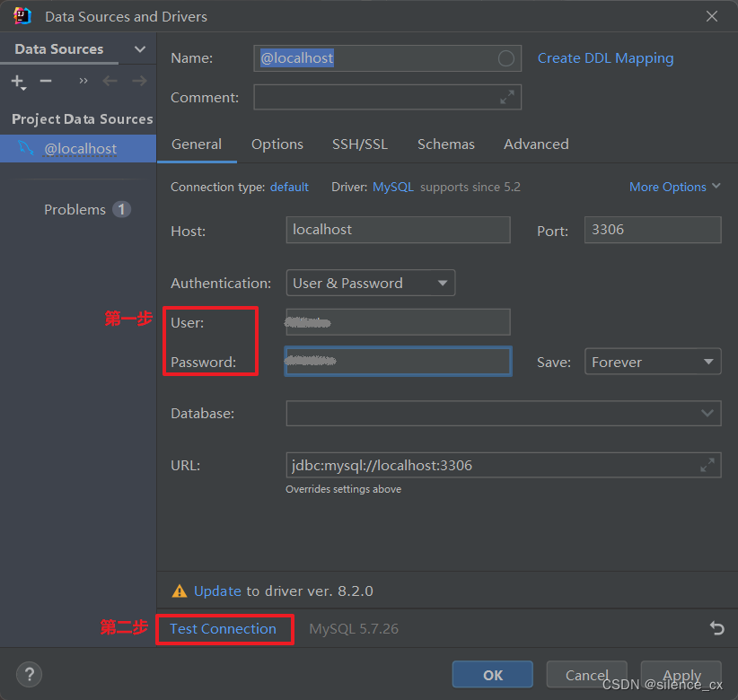The image size is (738, 700).
Task: Click the Host field containing localhost
Action: 399,230
